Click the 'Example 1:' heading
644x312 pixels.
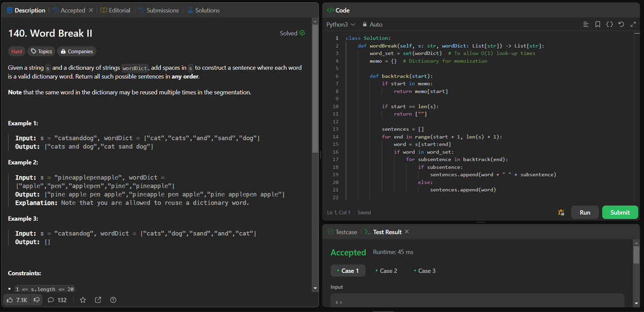pos(23,124)
